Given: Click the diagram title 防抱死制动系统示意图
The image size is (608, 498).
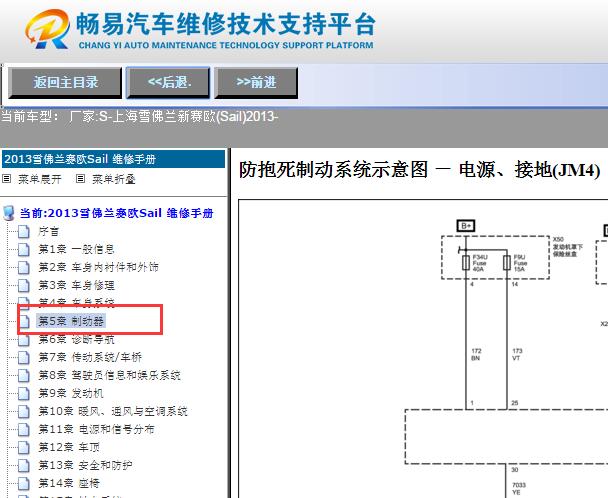Looking at the screenshot, I should pyautogui.click(x=419, y=170).
